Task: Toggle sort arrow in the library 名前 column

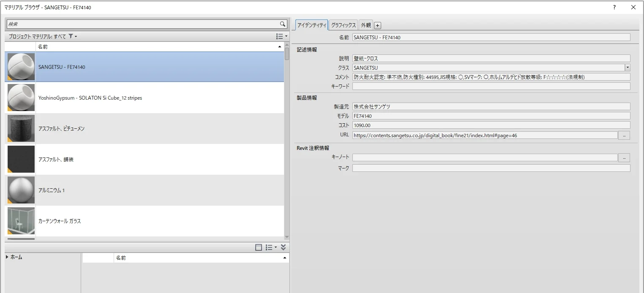Action: (284, 258)
